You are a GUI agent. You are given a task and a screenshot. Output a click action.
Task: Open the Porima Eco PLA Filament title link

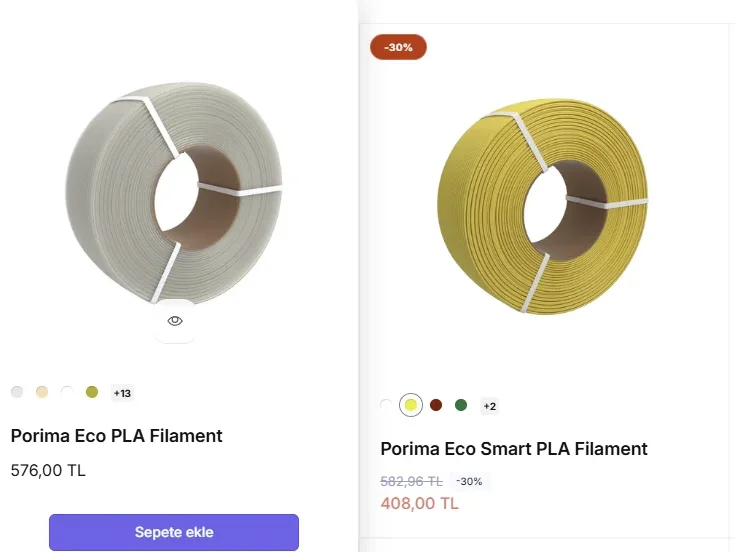point(116,436)
